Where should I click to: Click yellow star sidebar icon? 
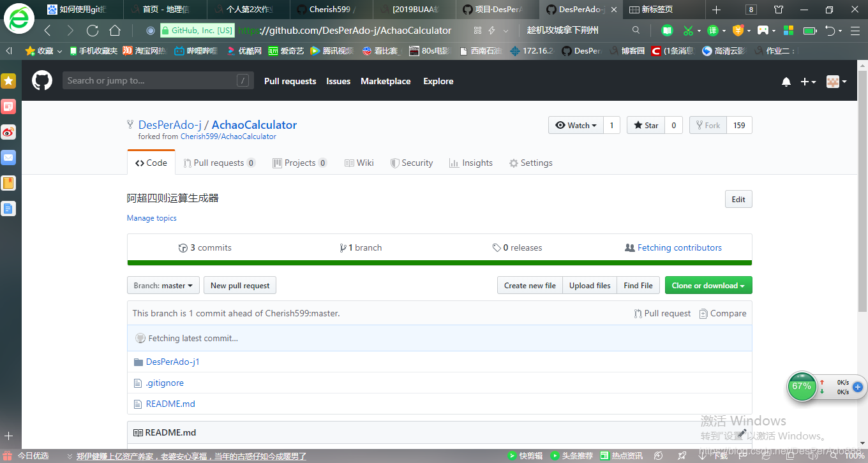tap(8, 81)
